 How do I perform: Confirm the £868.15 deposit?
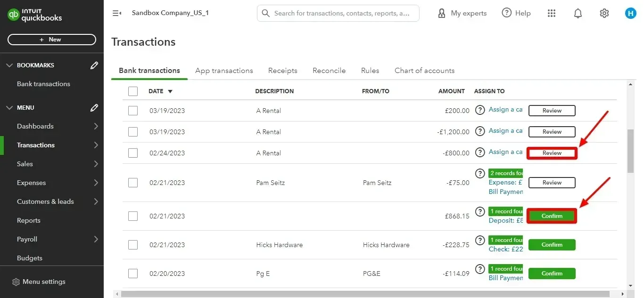point(552,216)
